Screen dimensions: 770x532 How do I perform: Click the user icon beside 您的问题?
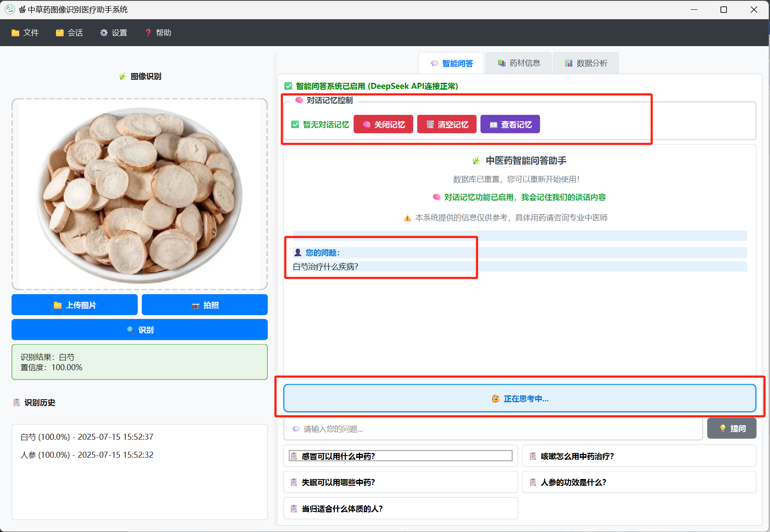[x=298, y=252]
